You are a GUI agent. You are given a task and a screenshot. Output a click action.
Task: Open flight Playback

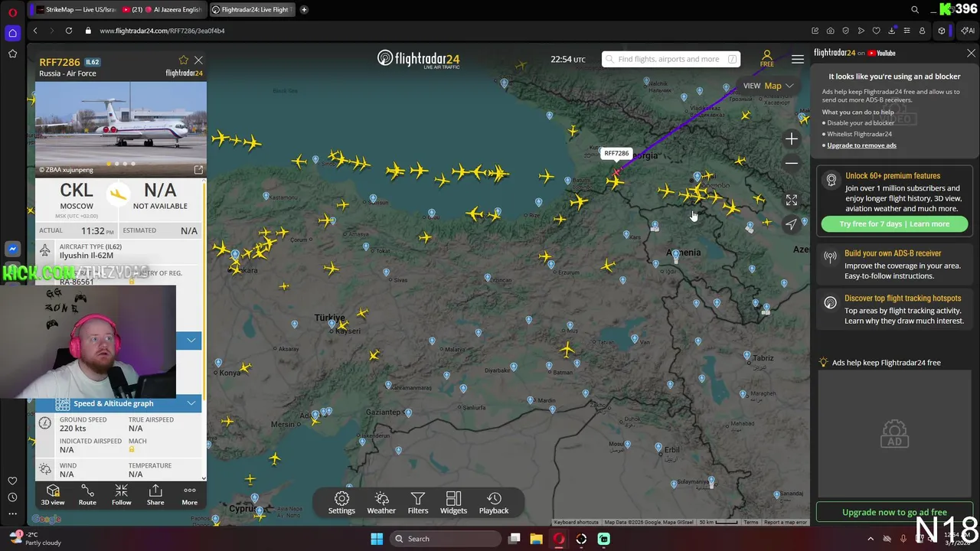494,503
